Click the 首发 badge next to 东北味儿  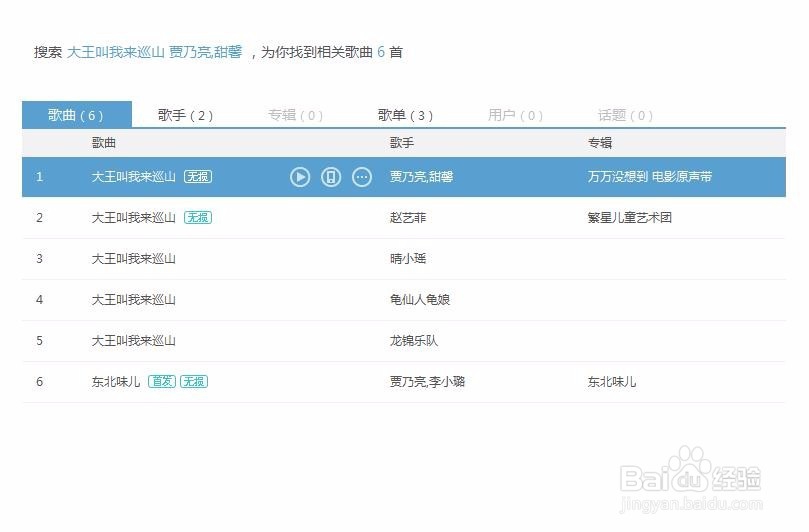(x=162, y=382)
